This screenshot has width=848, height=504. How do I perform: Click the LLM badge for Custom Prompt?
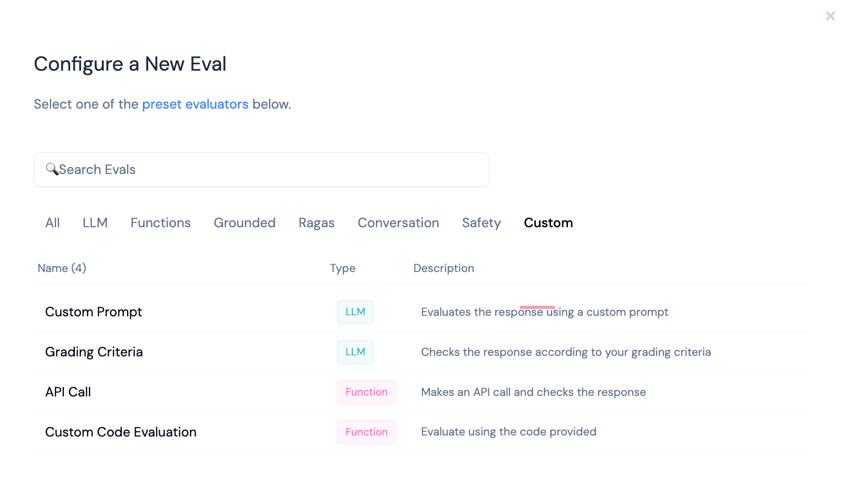click(x=355, y=312)
